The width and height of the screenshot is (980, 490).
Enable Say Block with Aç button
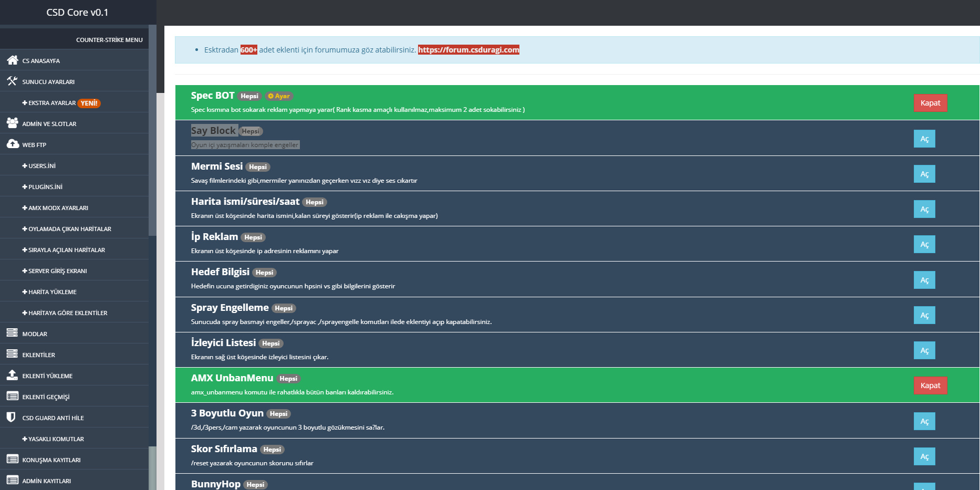[x=924, y=139]
